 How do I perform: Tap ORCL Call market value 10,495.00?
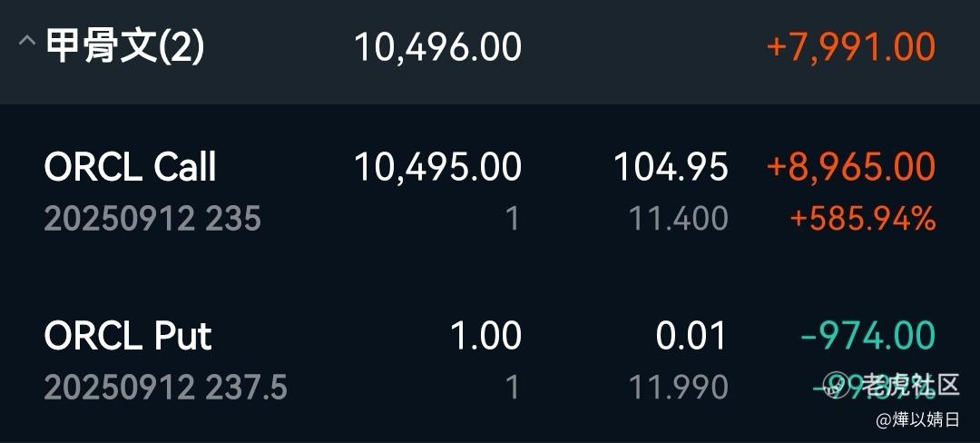click(437, 167)
